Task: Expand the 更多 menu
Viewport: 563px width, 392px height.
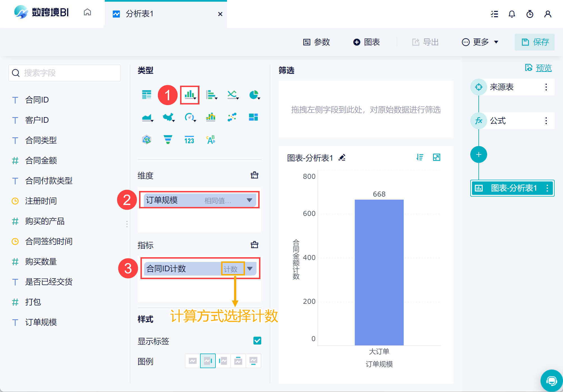Action: tap(480, 42)
